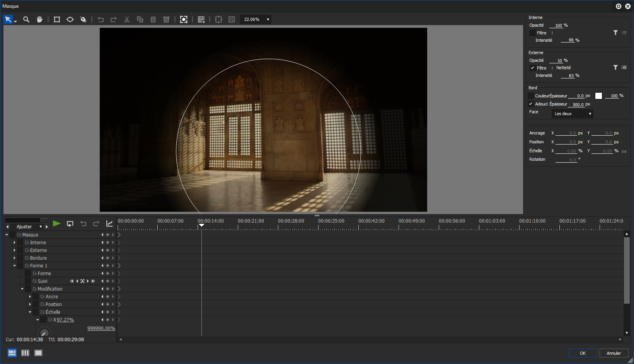
Task: Click the timeline undo arrow
Action: click(x=83, y=224)
